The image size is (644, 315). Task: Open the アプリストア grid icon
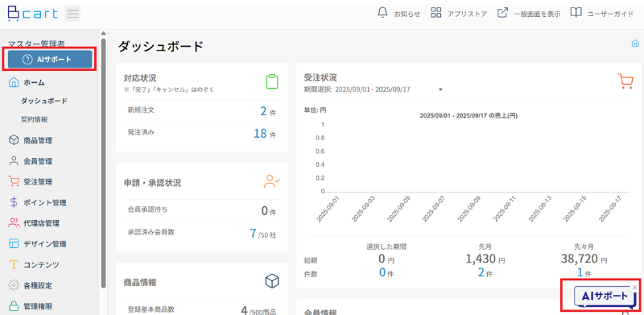click(436, 13)
